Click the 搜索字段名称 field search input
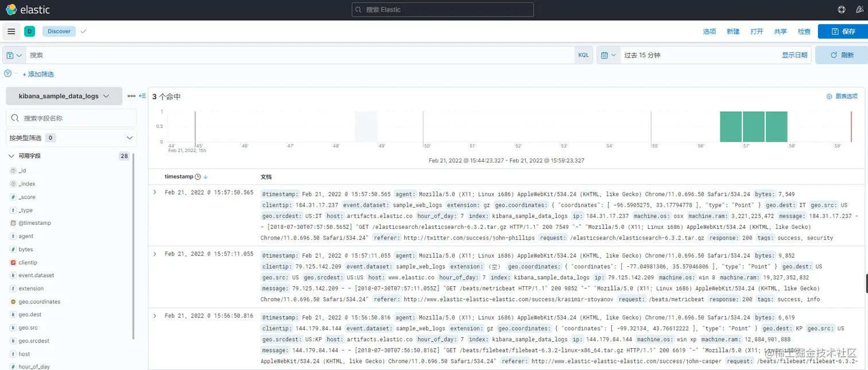The image size is (868, 370). (x=72, y=118)
